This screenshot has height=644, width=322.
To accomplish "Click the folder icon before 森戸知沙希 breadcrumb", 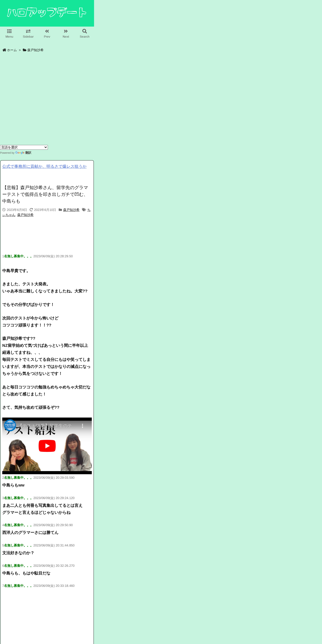I will pos(24,50).
